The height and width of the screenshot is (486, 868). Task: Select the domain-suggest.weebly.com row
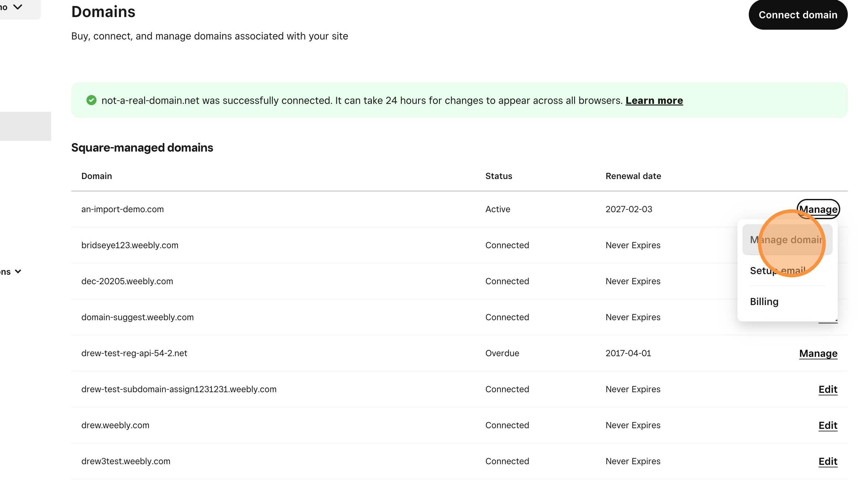(x=138, y=317)
